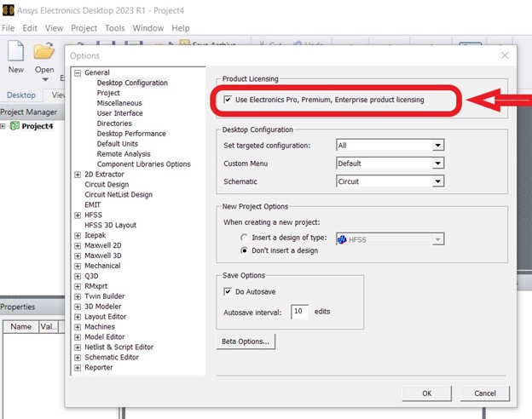Switch to the Desktop ribbon tab
Viewport: 532px width, 419px height.
(x=21, y=95)
